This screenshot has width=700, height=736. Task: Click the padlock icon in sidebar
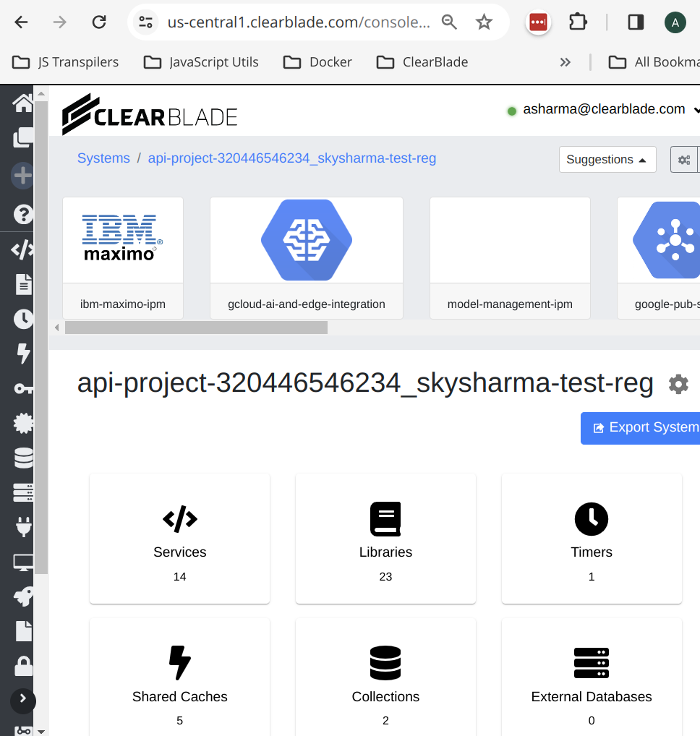pyautogui.click(x=22, y=665)
